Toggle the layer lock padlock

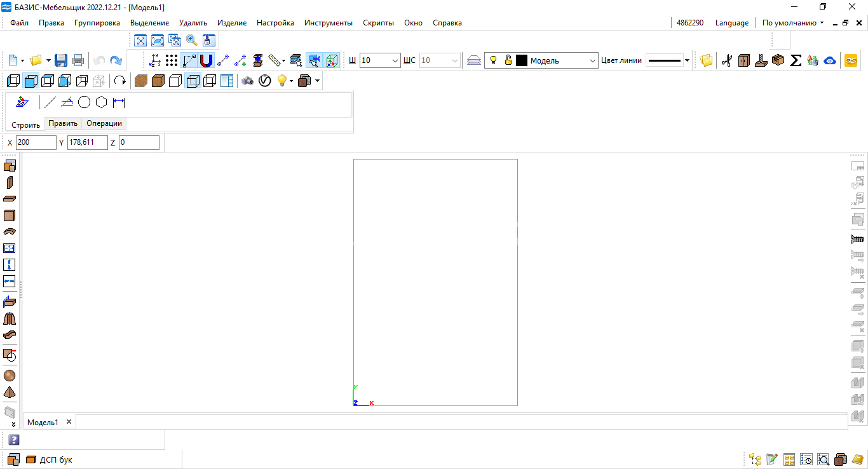click(508, 60)
